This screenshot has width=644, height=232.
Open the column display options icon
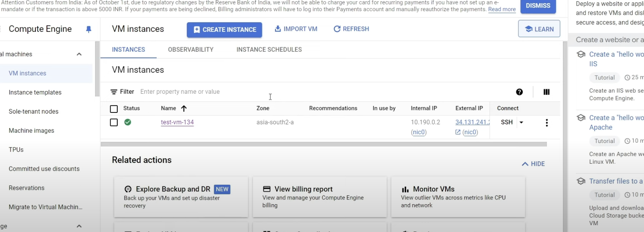(x=547, y=92)
